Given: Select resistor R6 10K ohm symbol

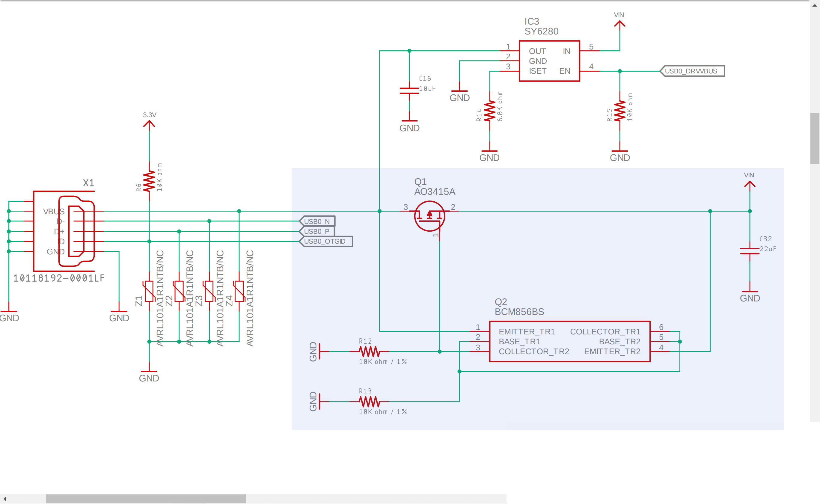Looking at the screenshot, I should pyautogui.click(x=149, y=181).
